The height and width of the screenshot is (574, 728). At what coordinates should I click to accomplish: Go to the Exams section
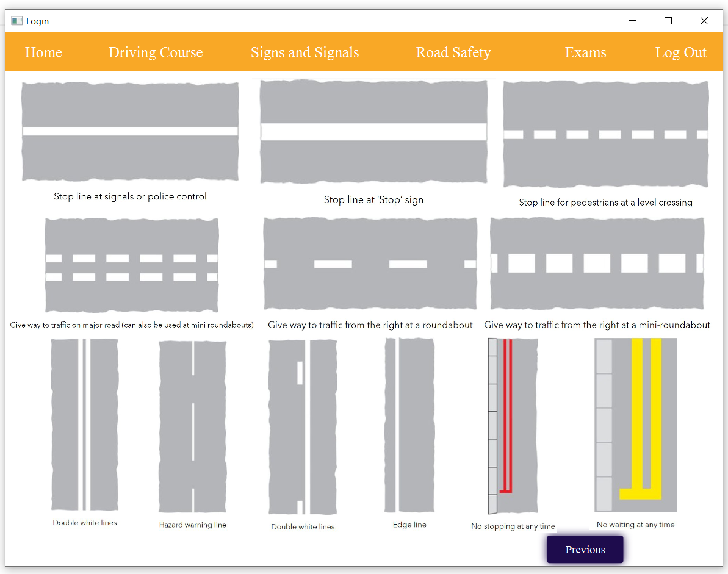585,52
